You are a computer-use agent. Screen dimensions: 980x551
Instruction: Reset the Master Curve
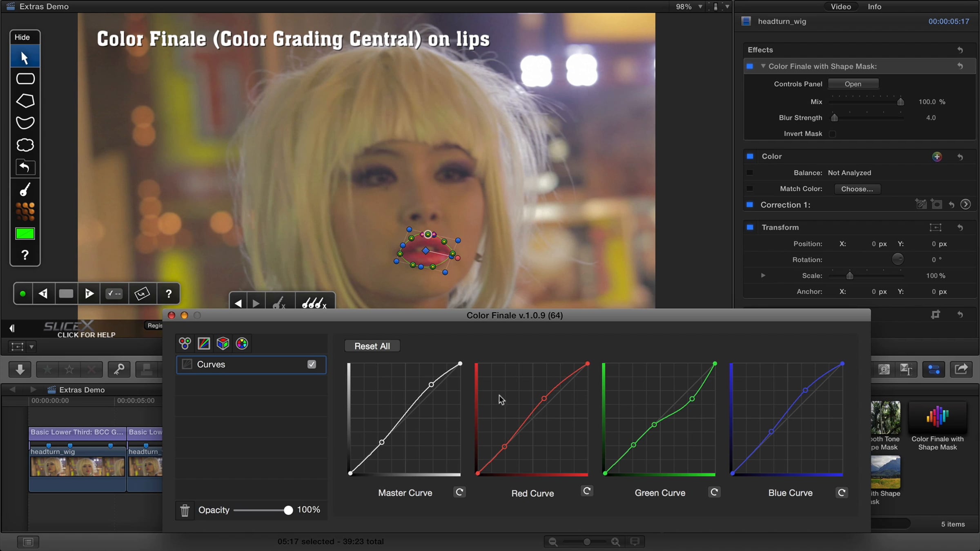pos(459,492)
